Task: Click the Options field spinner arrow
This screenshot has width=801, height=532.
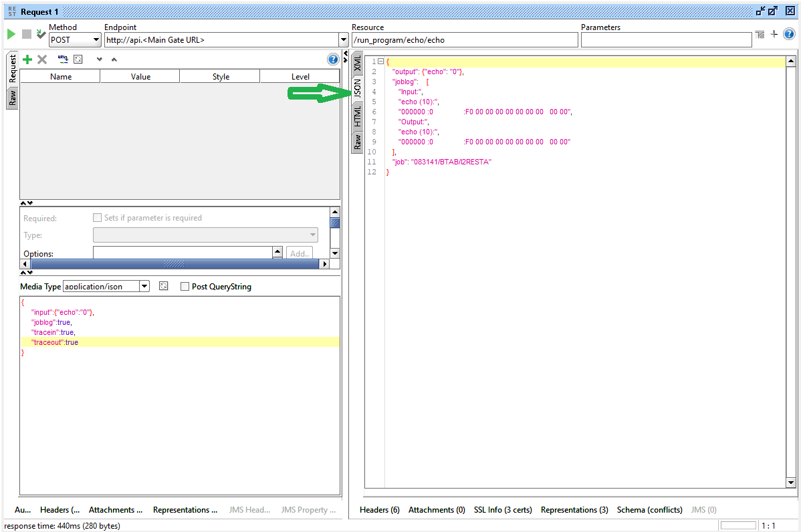Action: [277, 252]
